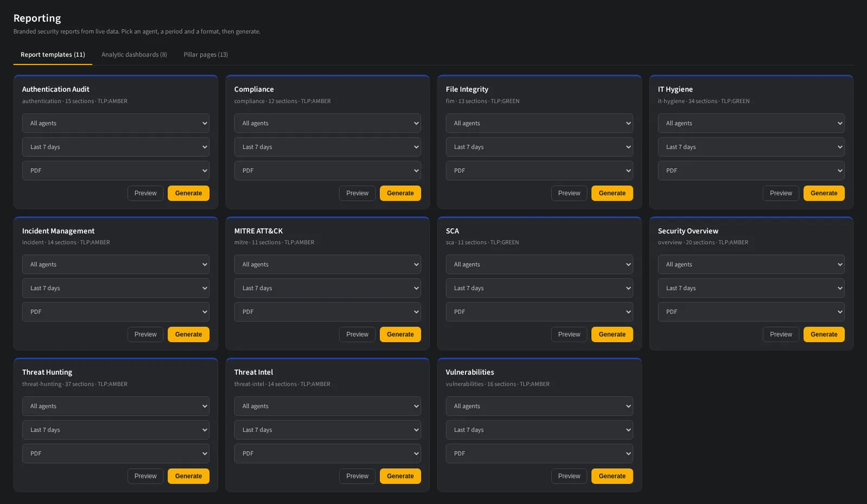Open the SCA format dropdown
Screen dimensions: 867x504
(x=540, y=312)
